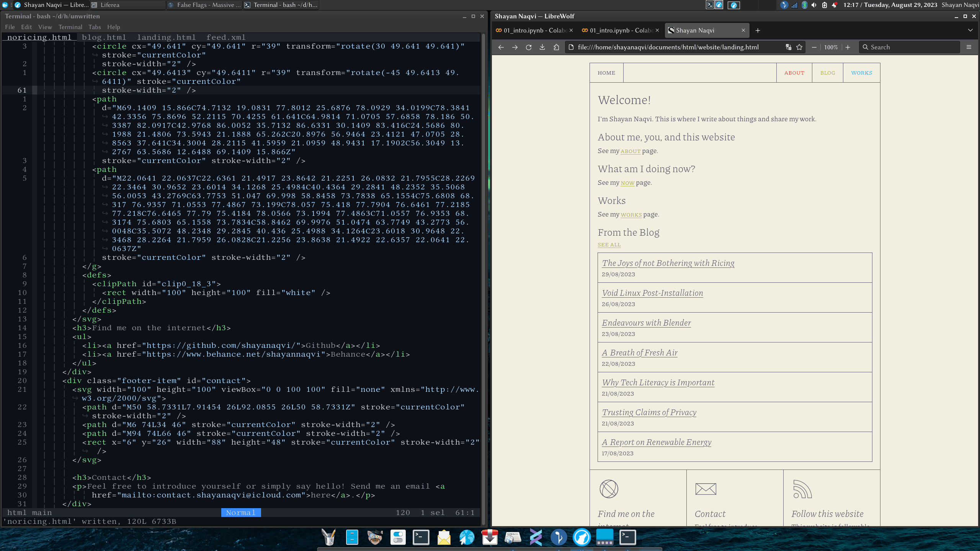Zoom in with the plus button
The height and width of the screenshot is (551, 980).
[848, 47]
